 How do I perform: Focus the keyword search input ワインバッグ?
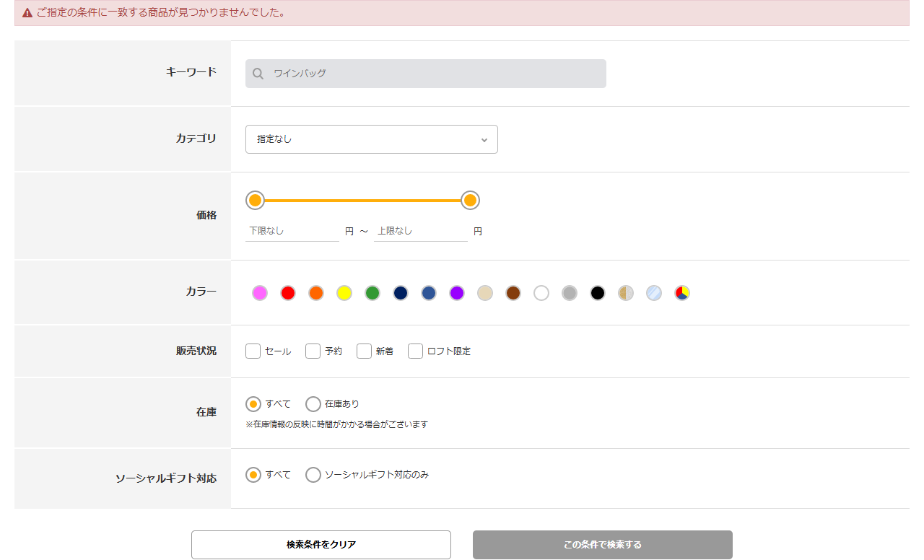[426, 74]
